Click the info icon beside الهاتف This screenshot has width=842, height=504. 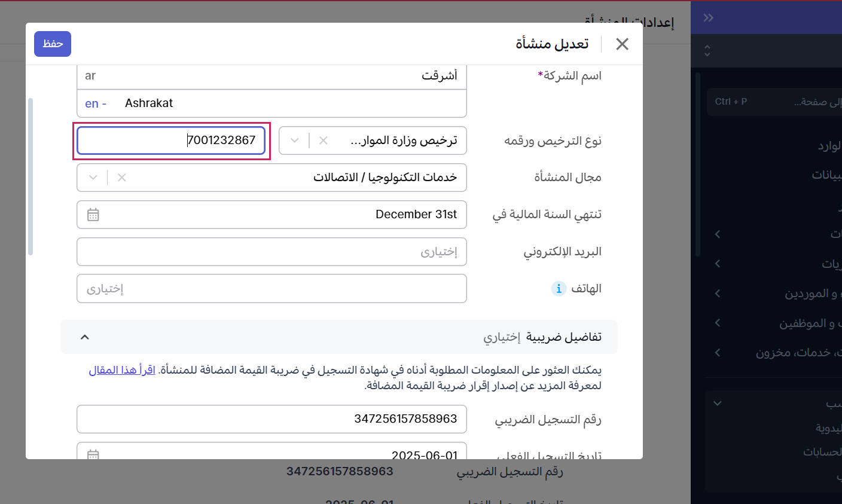click(x=558, y=289)
